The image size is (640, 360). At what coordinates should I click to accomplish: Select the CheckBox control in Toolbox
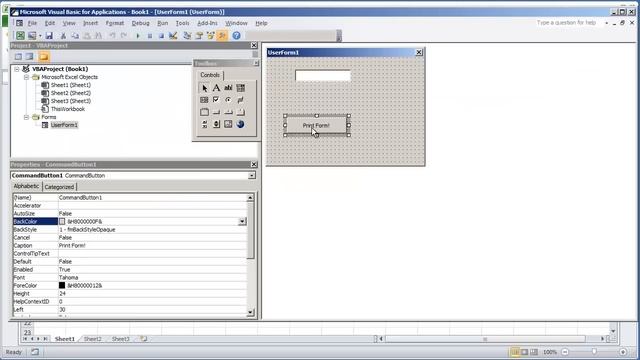216,100
